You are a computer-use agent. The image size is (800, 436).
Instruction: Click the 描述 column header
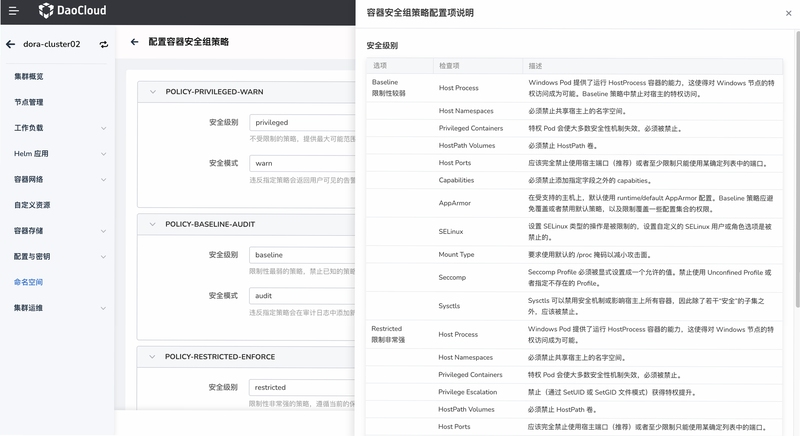(535, 66)
